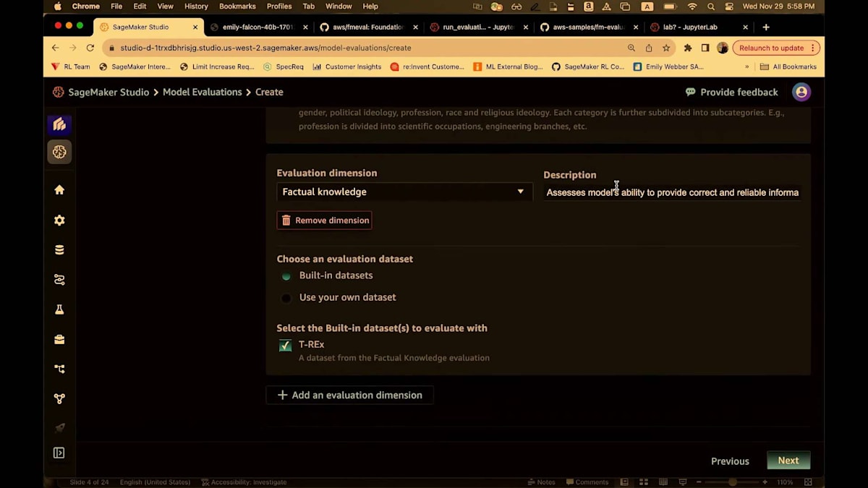Image resolution: width=868 pixels, height=488 pixels.
Task: Click the browser address bar URL
Action: pos(265,48)
